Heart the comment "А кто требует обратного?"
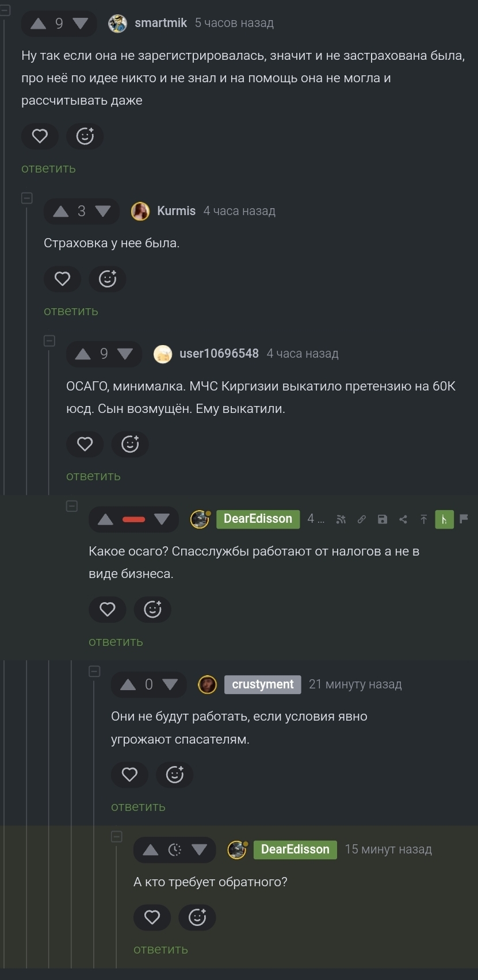The image size is (478, 980). point(152,917)
